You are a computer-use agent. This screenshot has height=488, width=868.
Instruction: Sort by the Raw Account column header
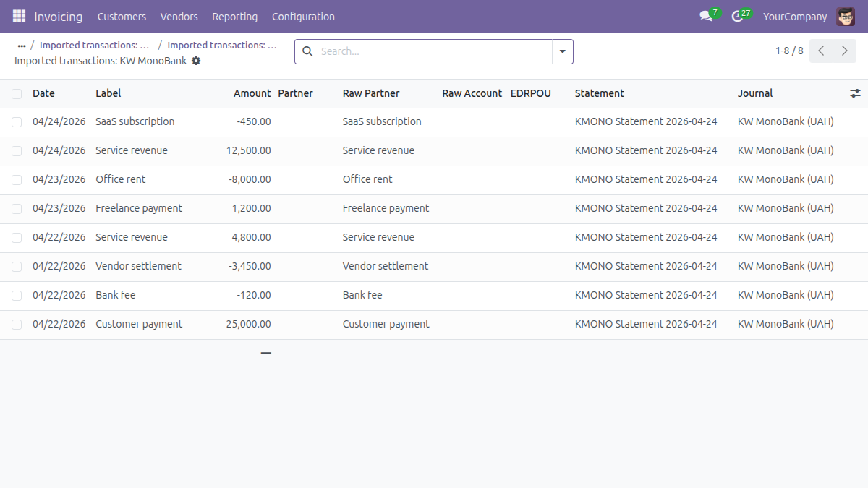click(x=472, y=93)
